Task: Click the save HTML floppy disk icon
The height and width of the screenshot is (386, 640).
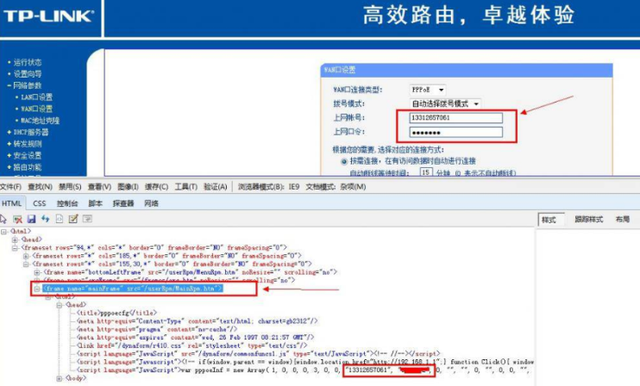Action: 31,219
